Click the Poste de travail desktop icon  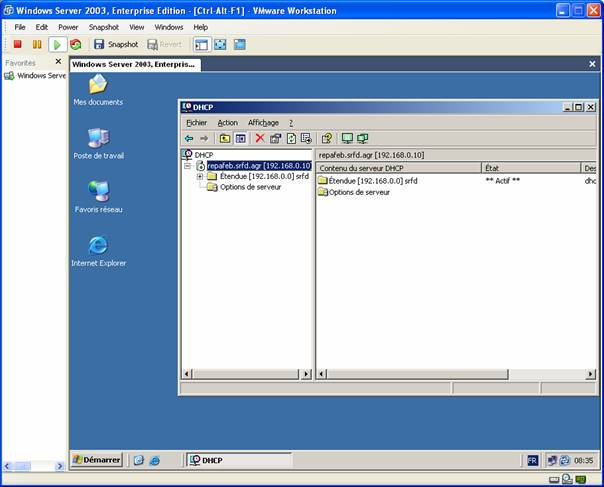tap(99, 144)
